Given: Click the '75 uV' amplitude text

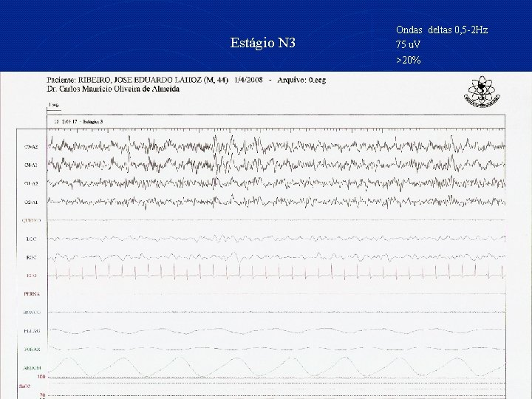Looking at the screenshot, I should (408, 44).
